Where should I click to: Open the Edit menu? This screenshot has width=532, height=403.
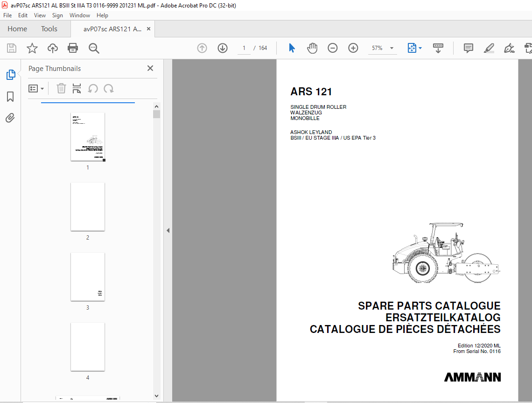click(x=23, y=15)
